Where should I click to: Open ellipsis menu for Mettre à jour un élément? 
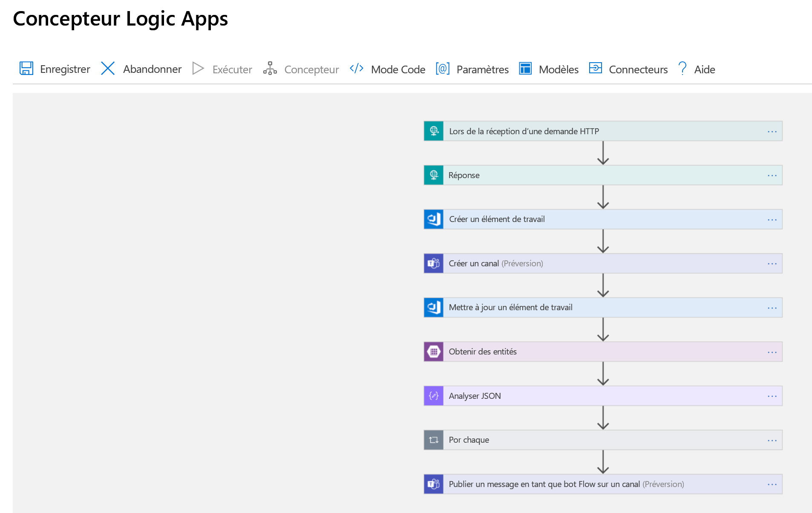tap(772, 308)
